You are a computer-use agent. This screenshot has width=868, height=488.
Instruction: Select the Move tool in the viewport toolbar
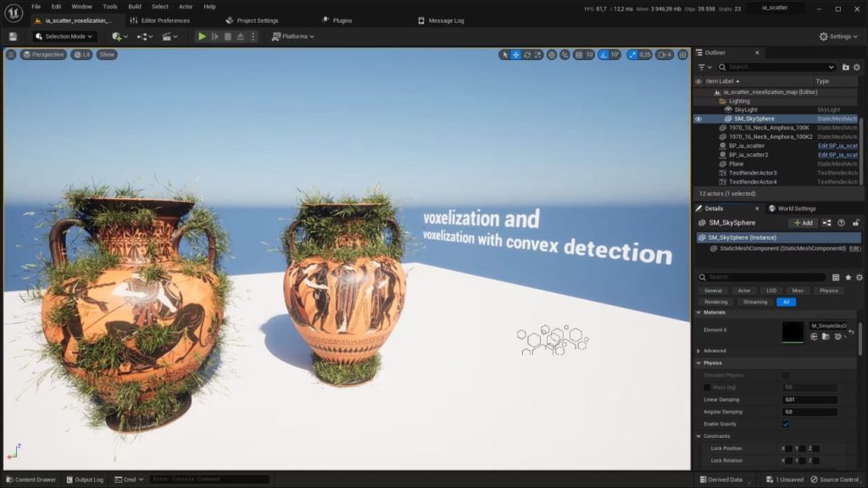[515, 54]
